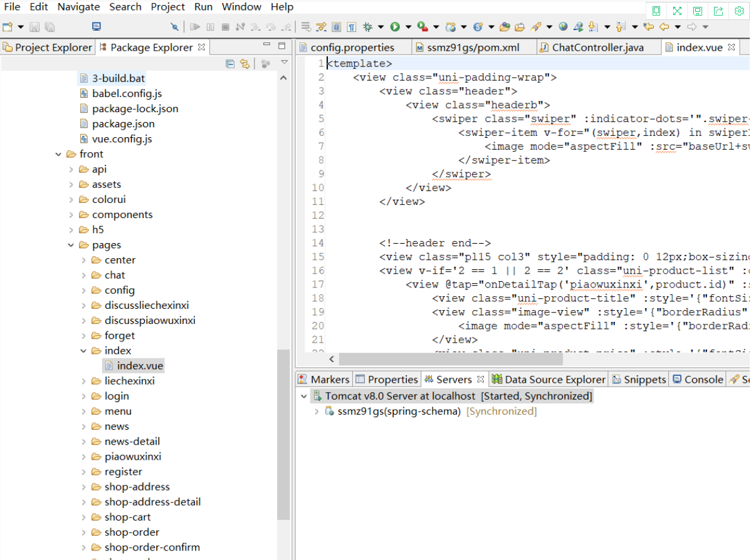
Task: Open the Search dropdown arrow
Action: pos(549,27)
